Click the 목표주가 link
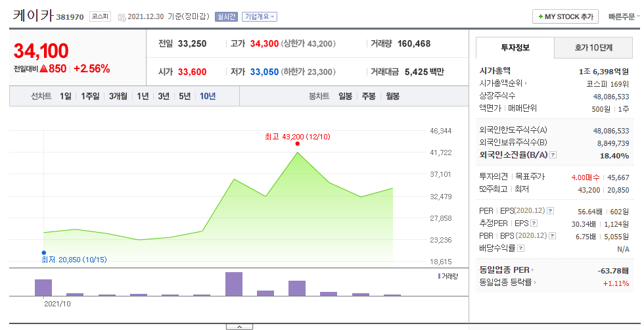This screenshot has height=330, width=644. 530,177
